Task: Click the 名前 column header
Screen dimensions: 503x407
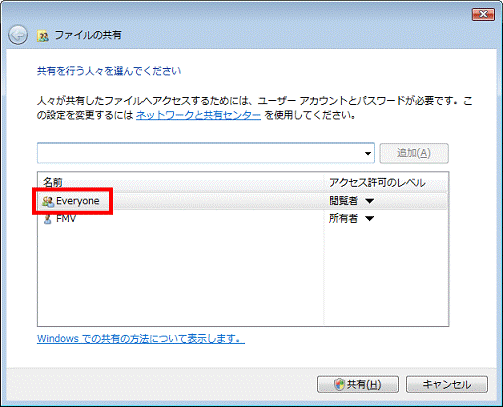Action: coord(180,183)
